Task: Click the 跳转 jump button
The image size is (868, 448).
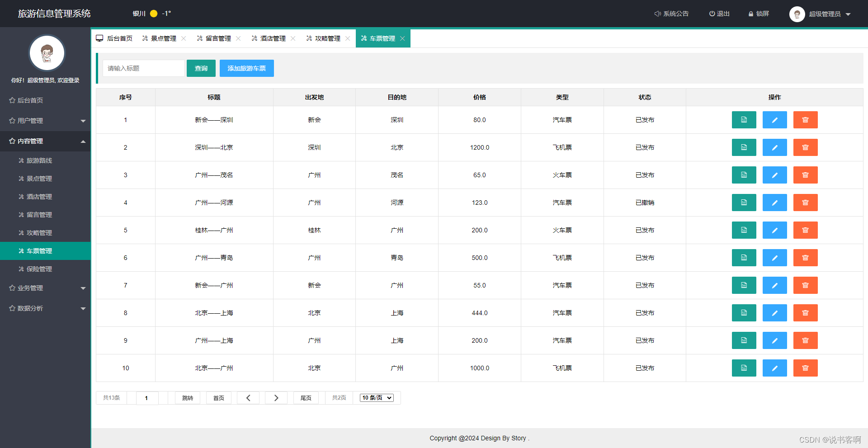Action: 188,398
